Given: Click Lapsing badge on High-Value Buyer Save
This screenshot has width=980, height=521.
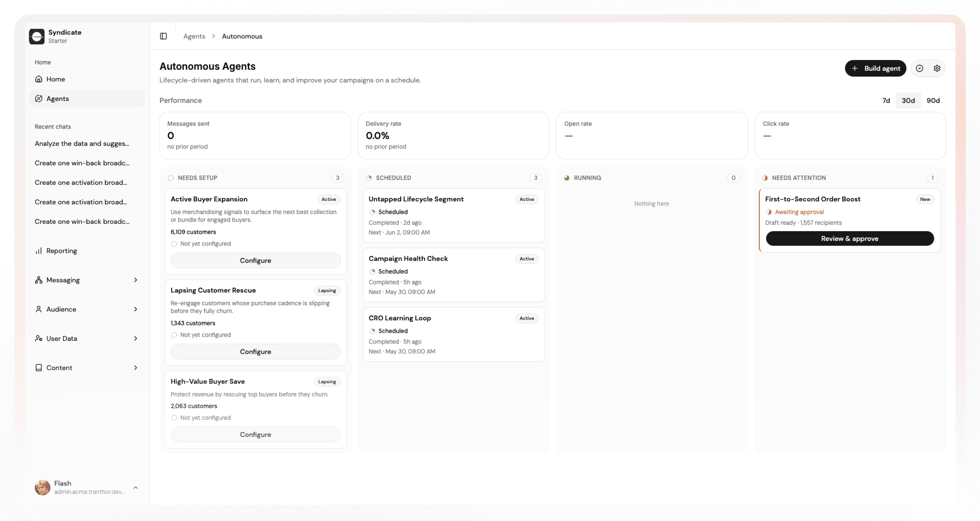Looking at the screenshot, I should (327, 382).
